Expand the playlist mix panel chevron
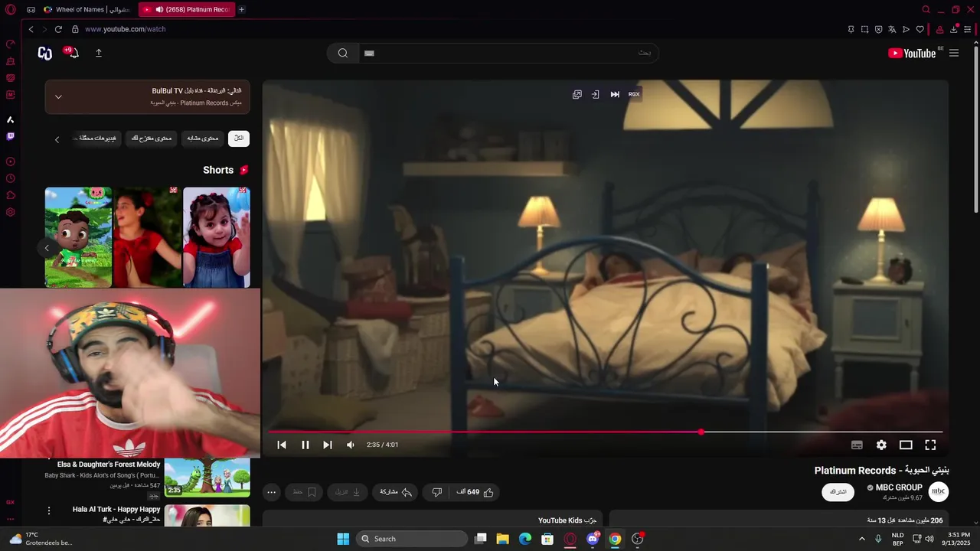Viewport: 980px width, 551px height. (58, 96)
